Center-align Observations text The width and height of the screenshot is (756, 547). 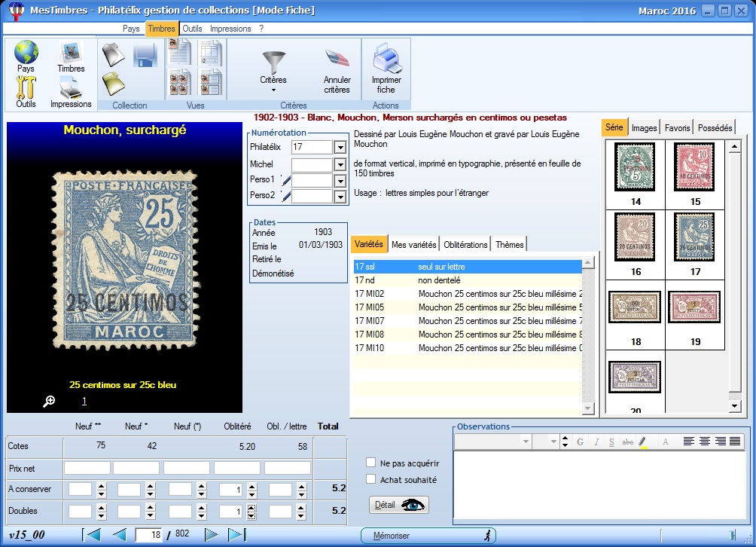tap(704, 441)
